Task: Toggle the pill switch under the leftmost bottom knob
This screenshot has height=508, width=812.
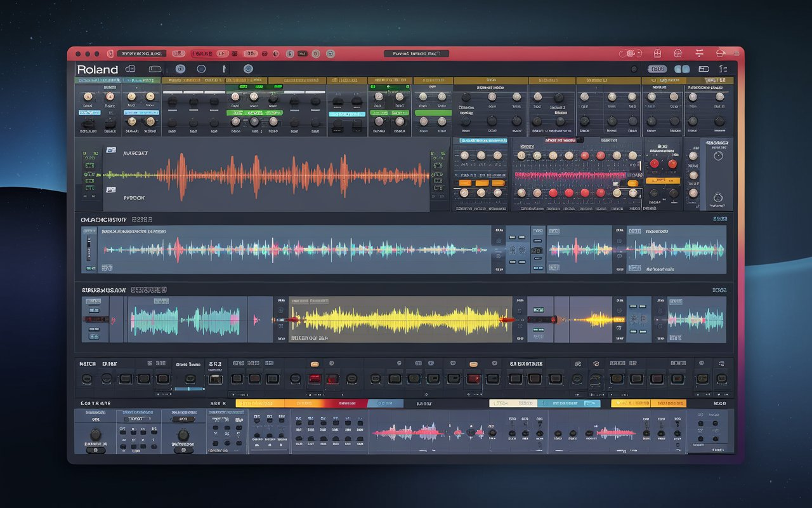Action: (96, 450)
